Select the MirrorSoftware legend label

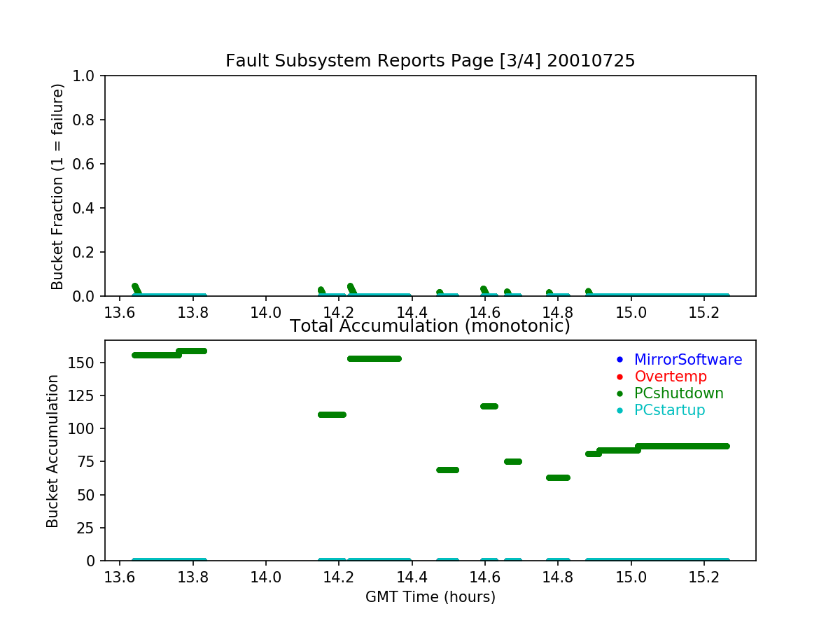[687, 360]
